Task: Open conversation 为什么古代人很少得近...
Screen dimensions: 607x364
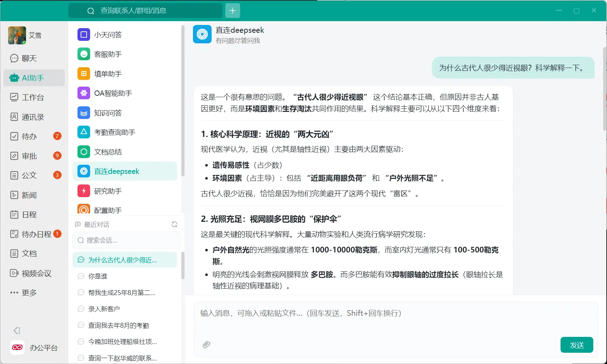Action: (x=125, y=260)
